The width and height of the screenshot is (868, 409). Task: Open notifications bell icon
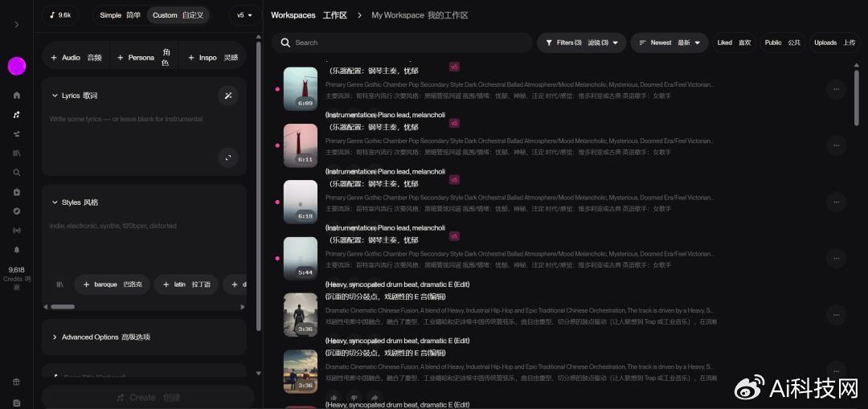click(x=17, y=250)
